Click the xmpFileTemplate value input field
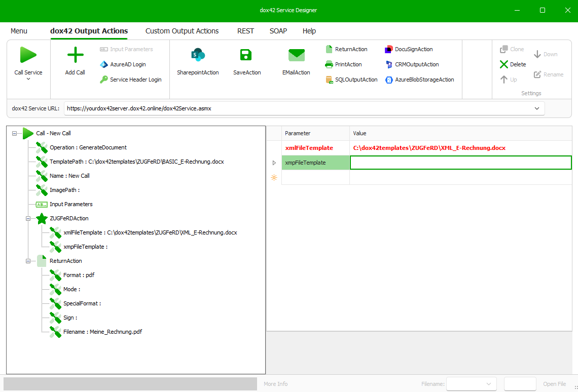Viewport: 578px width, 392px height. tap(460, 163)
